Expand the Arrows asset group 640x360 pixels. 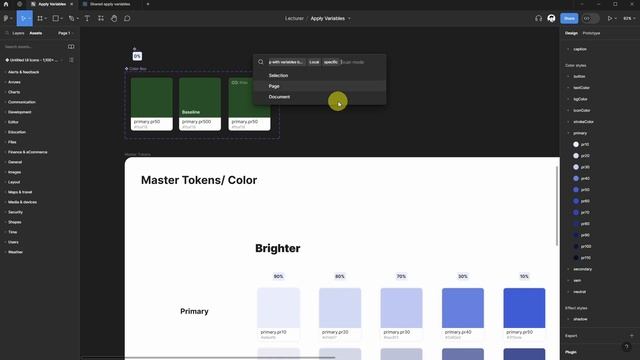[14, 82]
